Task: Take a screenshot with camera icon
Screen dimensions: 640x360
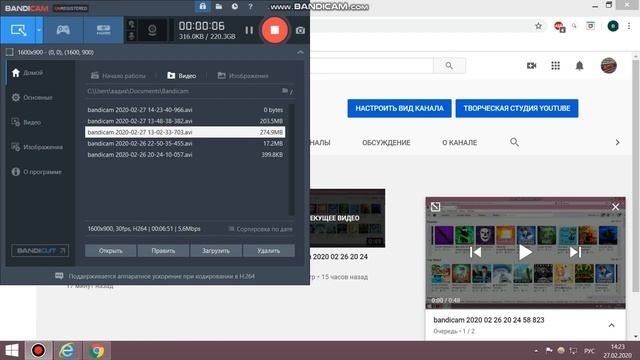Action: [300, 30]
